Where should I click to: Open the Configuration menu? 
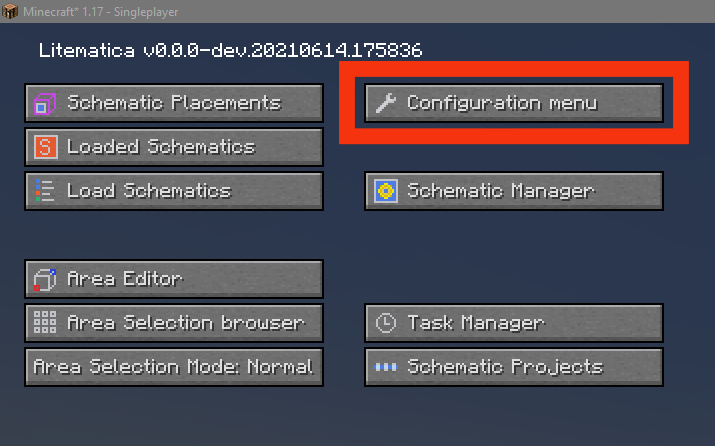[514, 103]
